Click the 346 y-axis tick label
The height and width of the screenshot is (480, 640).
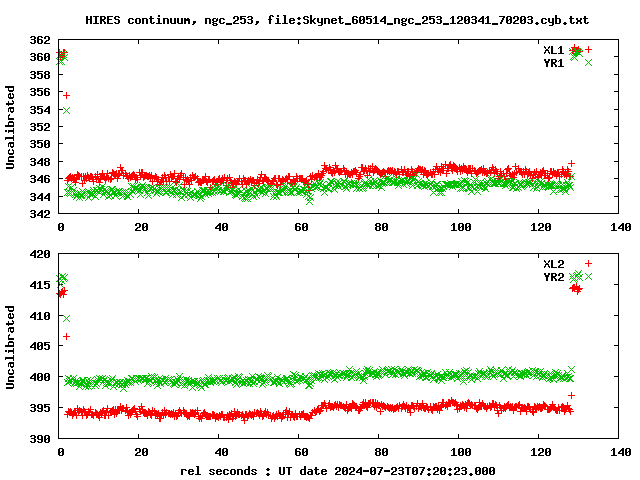click(x=40, y=179)
